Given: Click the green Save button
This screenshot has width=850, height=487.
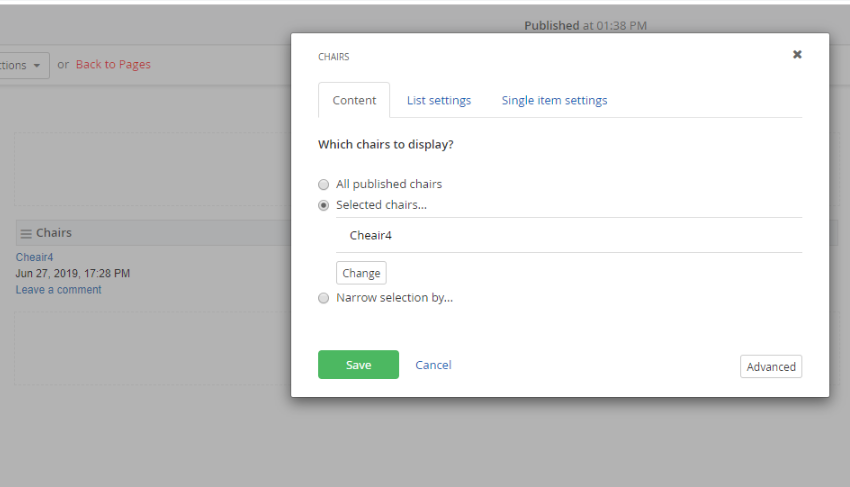Looking at the screenshot, I should point(358,364).
